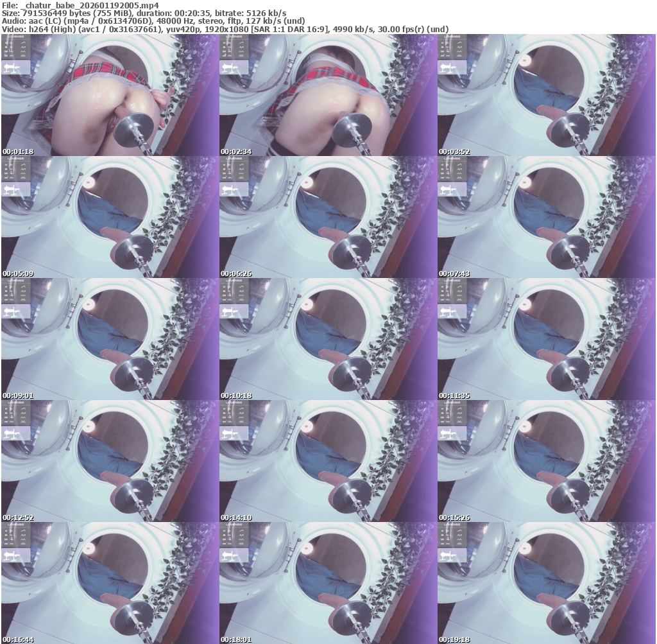Select the thumbnail timestamped 00:10:18
The height and width of the screenshot is (644, 657).
(328, 339)
